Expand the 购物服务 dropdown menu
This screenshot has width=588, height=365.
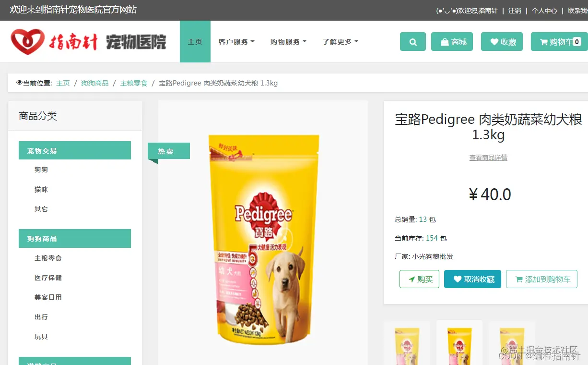(288, 42)
